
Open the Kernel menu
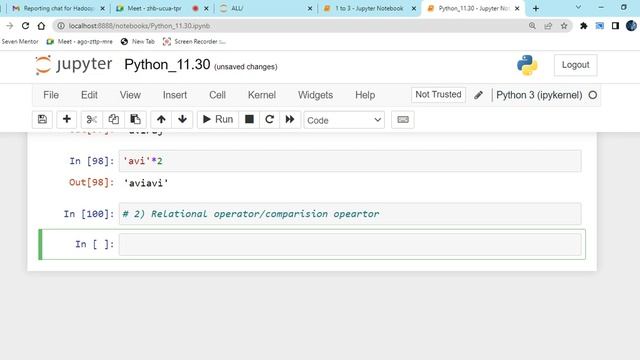(262, 95)
